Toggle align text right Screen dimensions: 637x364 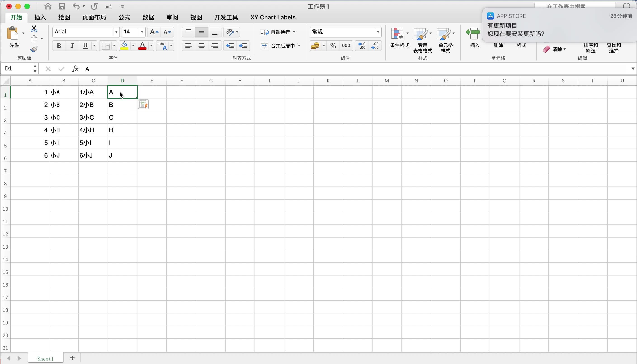215,46
